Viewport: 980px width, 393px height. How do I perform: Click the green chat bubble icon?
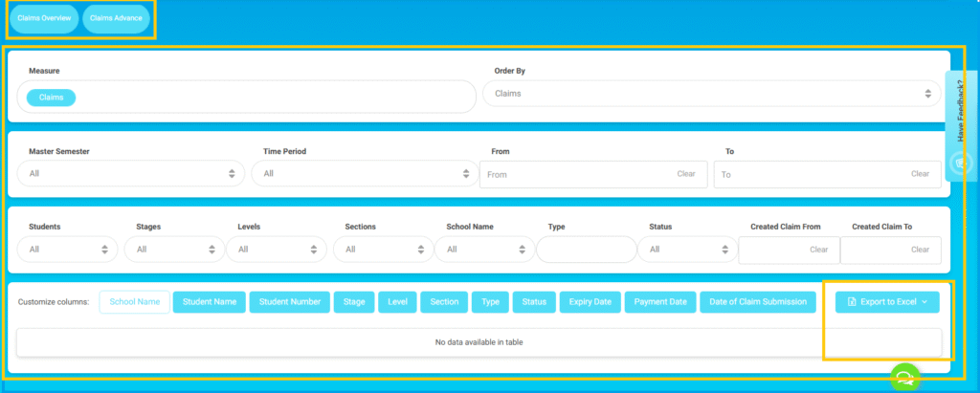tap(905, 378)
